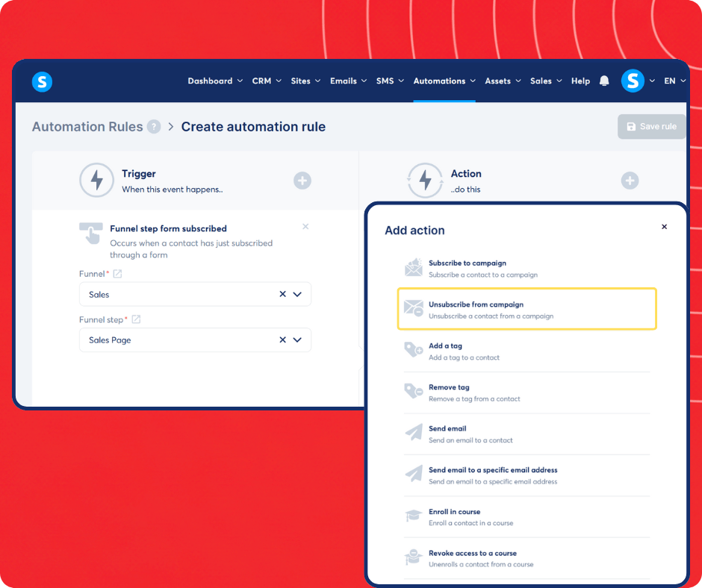Image resolution: width=702 pixels, height=588 pixels.
Task: Choose Send email action
Action: click(x=527, y=434)
